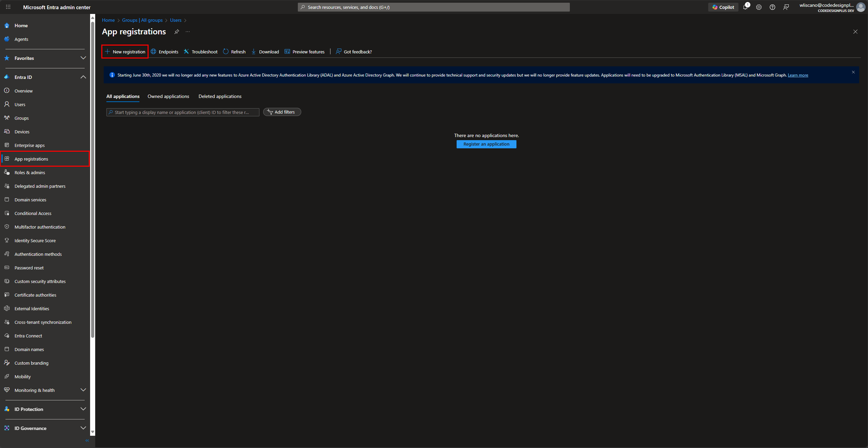
Task: Open Custom security attributes
Action: pos(45,281)
